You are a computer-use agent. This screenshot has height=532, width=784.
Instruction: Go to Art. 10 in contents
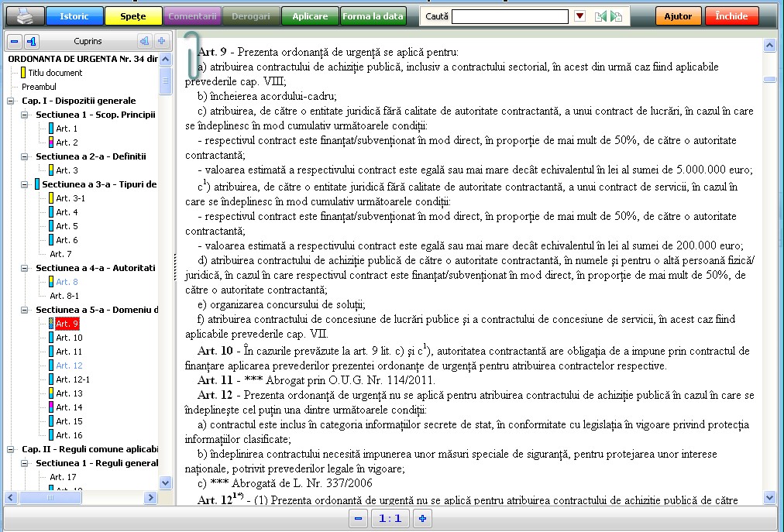(69, 338)
